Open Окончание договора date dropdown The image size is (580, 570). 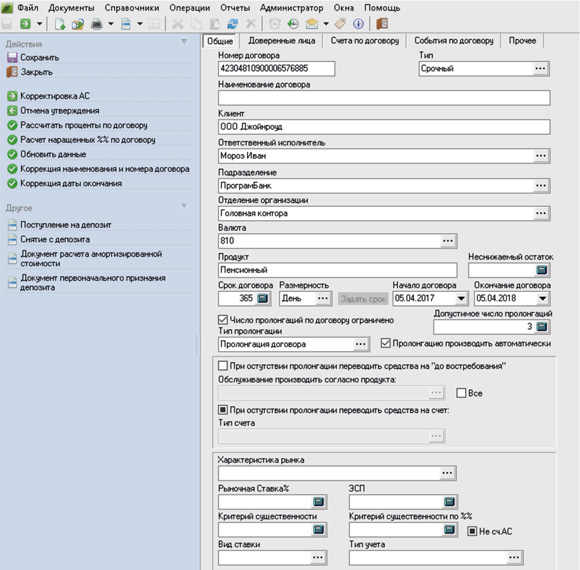543,298
